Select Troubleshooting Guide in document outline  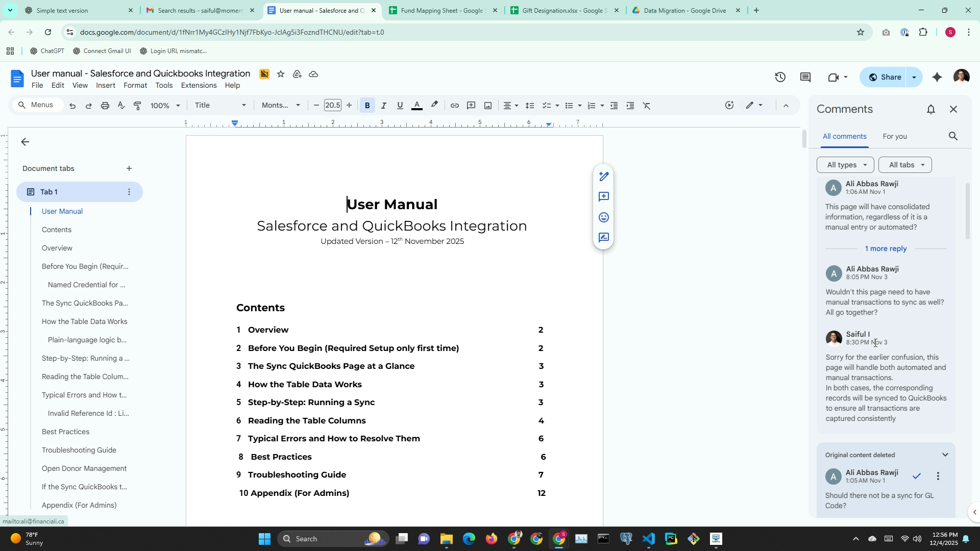pos(79,450)
